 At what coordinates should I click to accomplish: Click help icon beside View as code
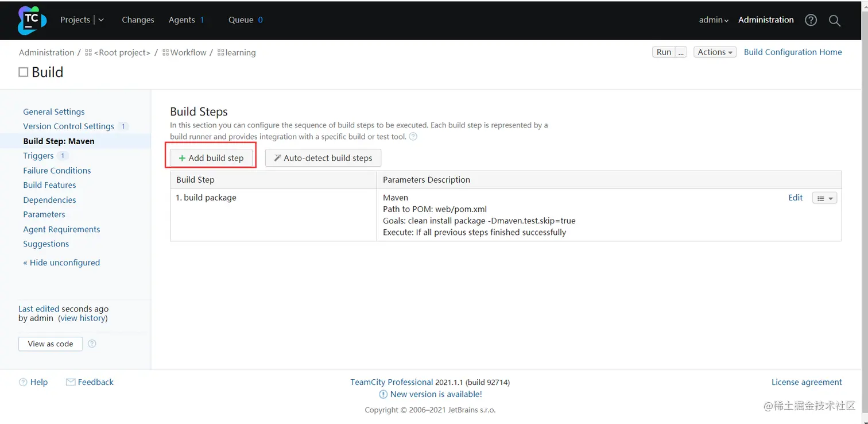(x=92, y=344)
